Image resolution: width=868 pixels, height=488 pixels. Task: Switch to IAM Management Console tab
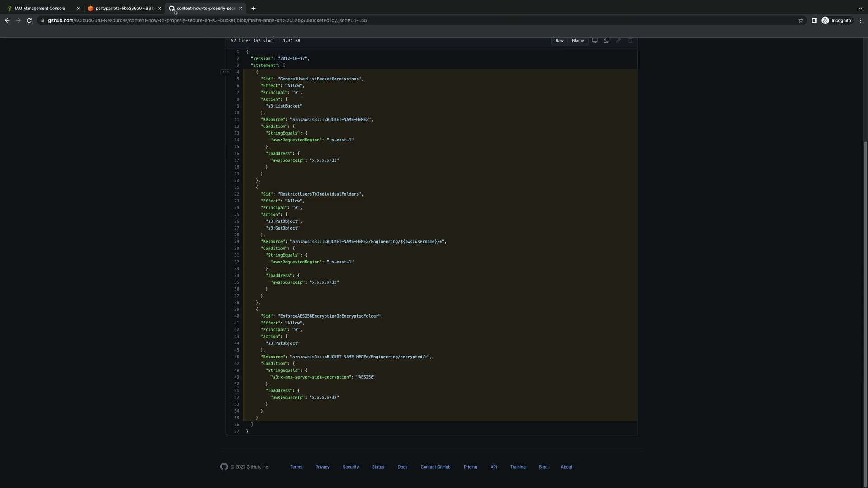[x=40, y=8]
